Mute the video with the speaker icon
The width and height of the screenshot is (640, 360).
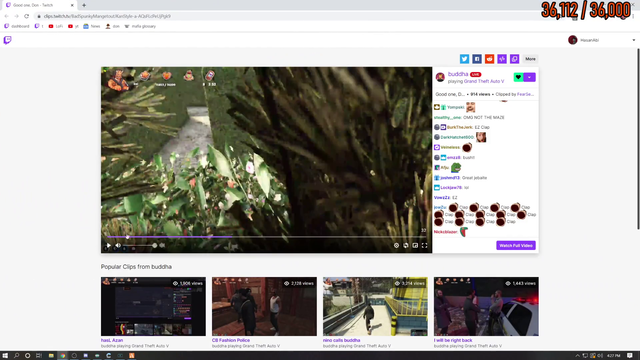tap(118, 245)
